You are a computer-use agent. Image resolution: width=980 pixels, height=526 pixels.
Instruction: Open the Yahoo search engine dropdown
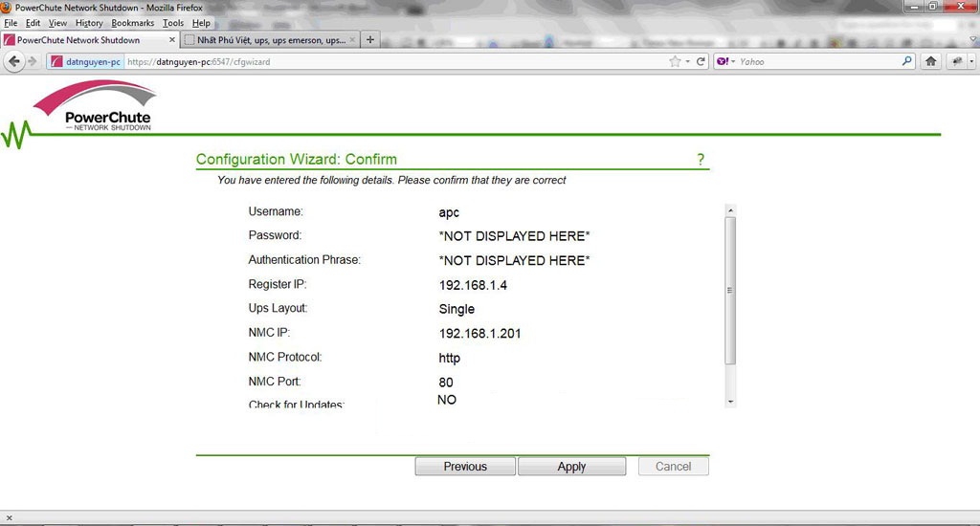coord(725,61)
